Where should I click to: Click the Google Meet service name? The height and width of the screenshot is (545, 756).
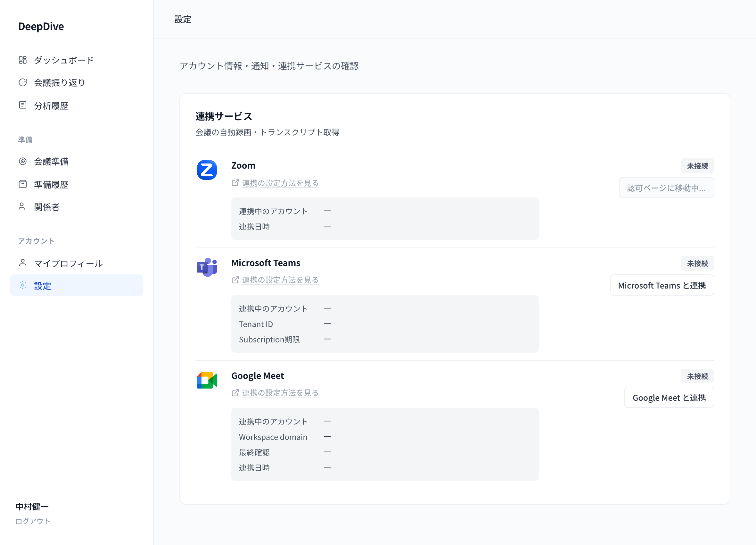[x=258, y=375]
